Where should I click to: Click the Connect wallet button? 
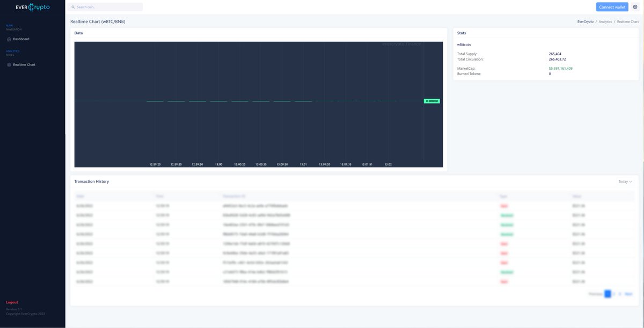(x=612, y=7)
